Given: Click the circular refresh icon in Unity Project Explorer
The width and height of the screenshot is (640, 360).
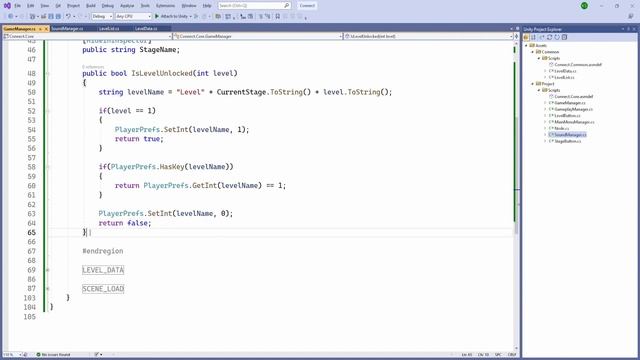Looking at the screenshot, I should click(557, 37).
